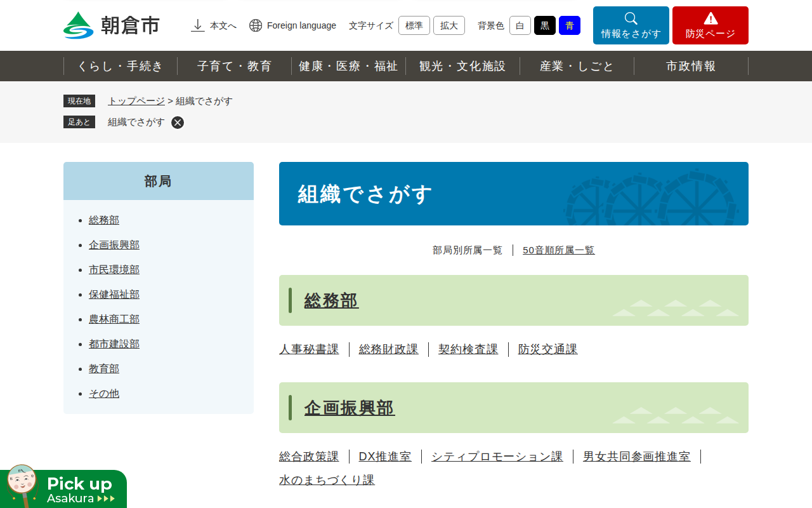Viewport: 812px width, 508px height.
Task: Select the 白 background color swatch
Action: [x=520, y=25]
